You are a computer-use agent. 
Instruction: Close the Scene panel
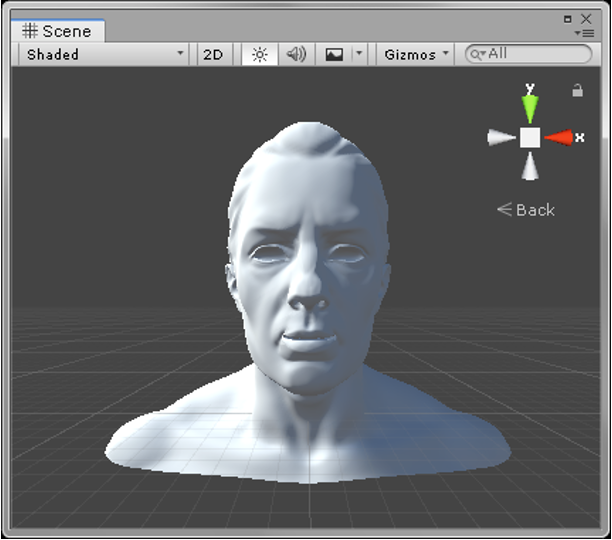586,19
